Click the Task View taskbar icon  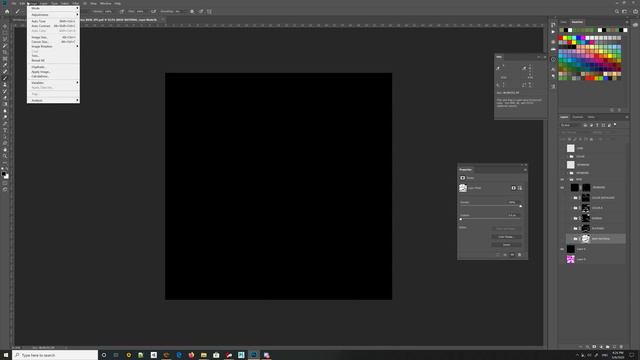[116, 355]
